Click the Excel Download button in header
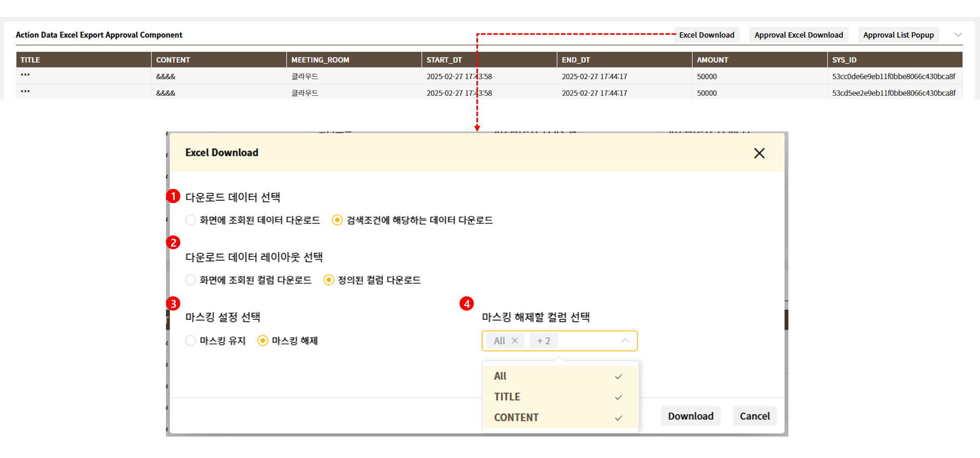The image size is (980, 458). coord(706,35)
